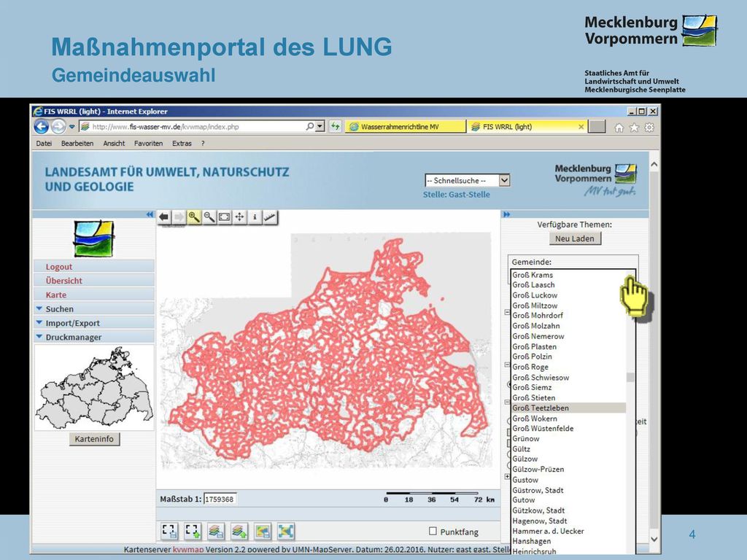Select Gülzow-Prüzen in Gemeinde list

click(568, 469)
